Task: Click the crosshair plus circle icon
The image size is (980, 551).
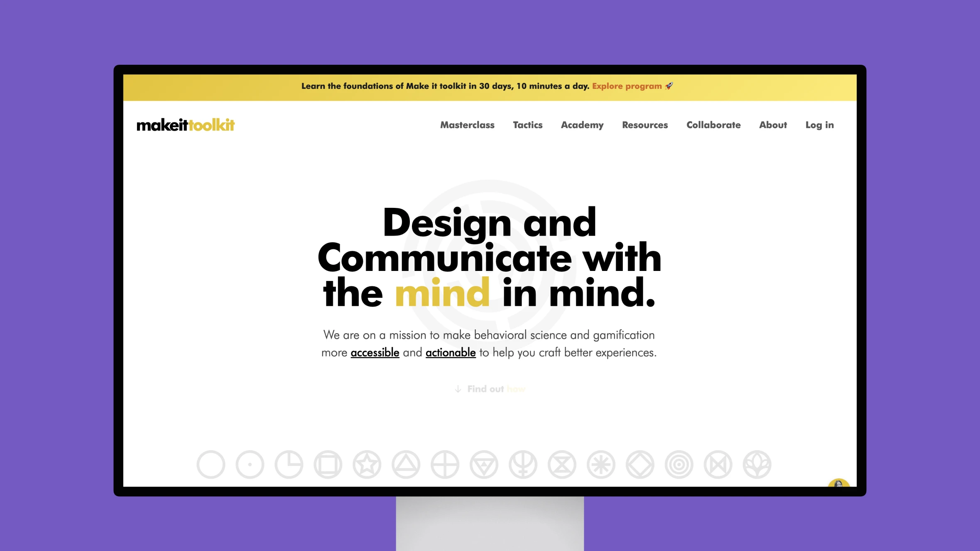Action: (445, 464)
